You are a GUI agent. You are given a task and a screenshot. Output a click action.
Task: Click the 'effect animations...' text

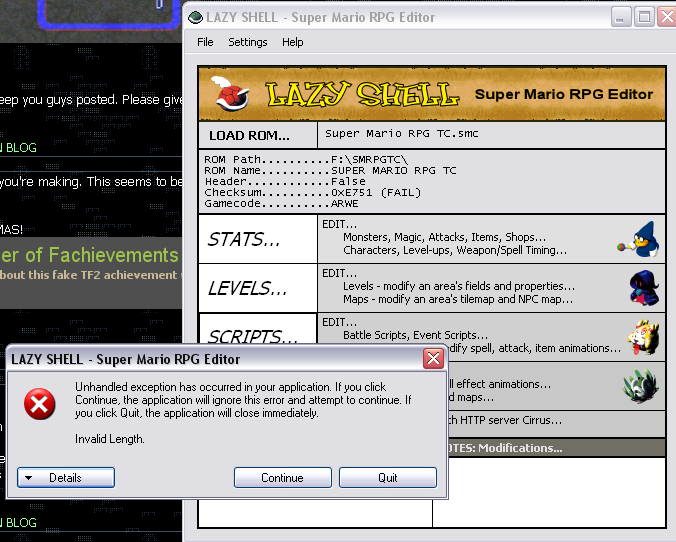(500, 384)
